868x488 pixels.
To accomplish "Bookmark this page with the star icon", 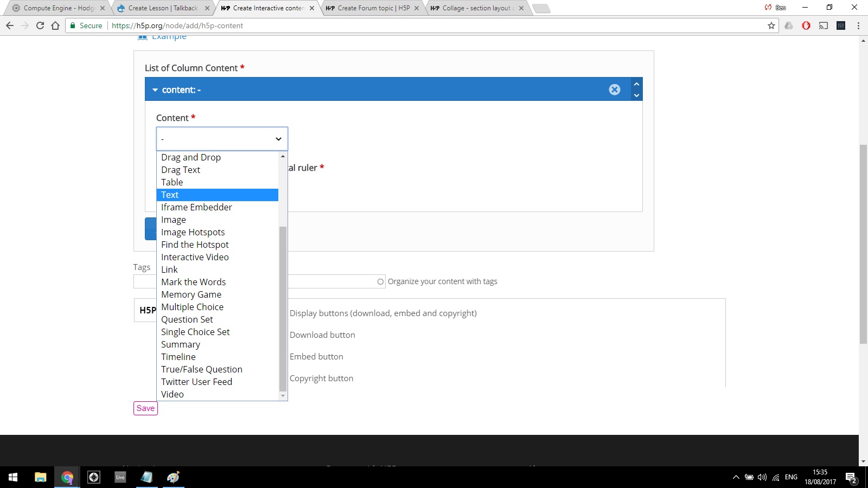I will (770, 25).
